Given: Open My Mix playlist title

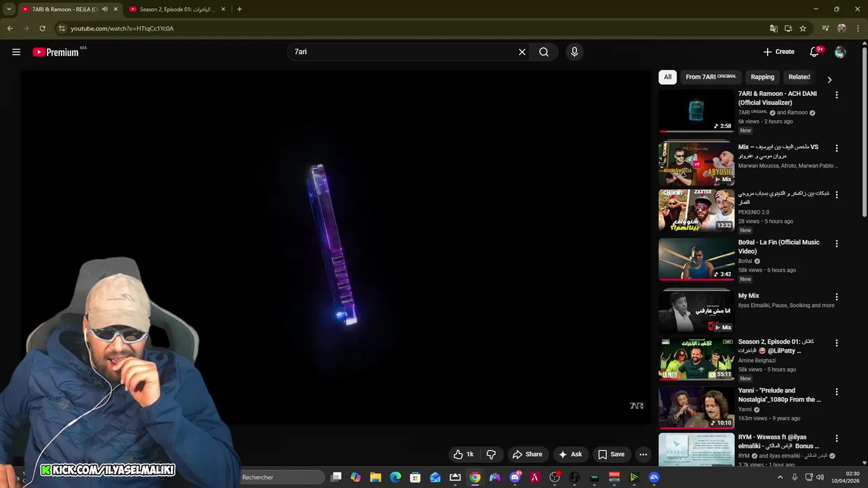Looking at the screenshot, I should point(749,296).
